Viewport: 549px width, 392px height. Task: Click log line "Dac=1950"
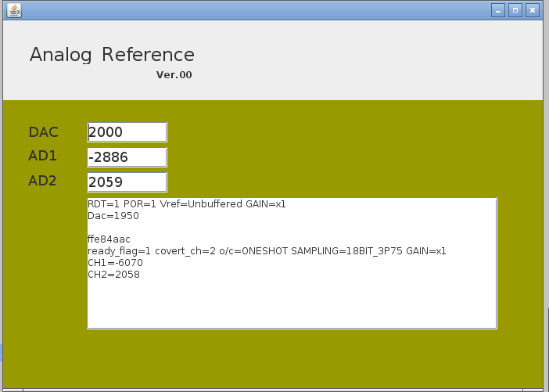click(113, 216)
